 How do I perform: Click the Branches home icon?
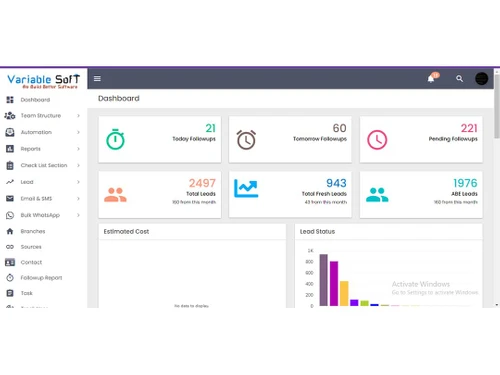coord(10,231)
